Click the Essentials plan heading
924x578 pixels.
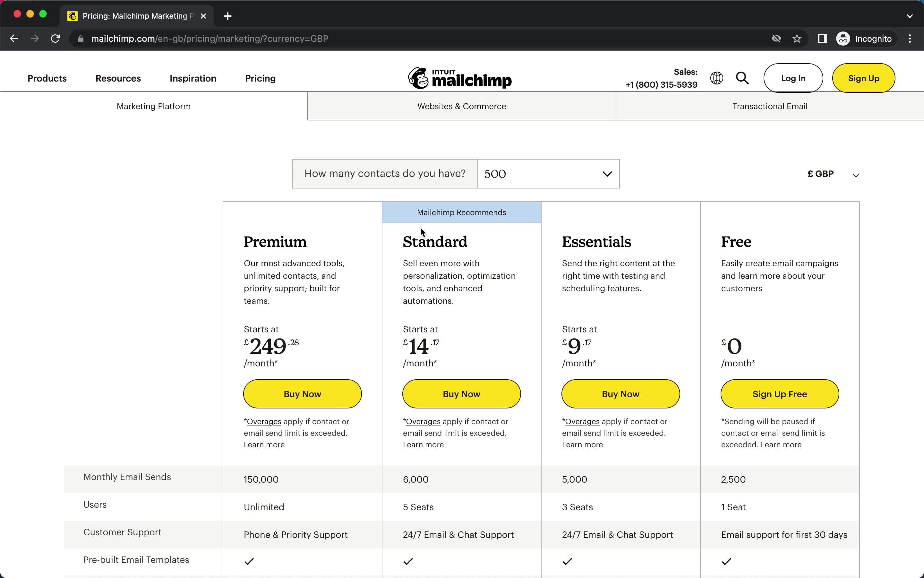(596, 241)
